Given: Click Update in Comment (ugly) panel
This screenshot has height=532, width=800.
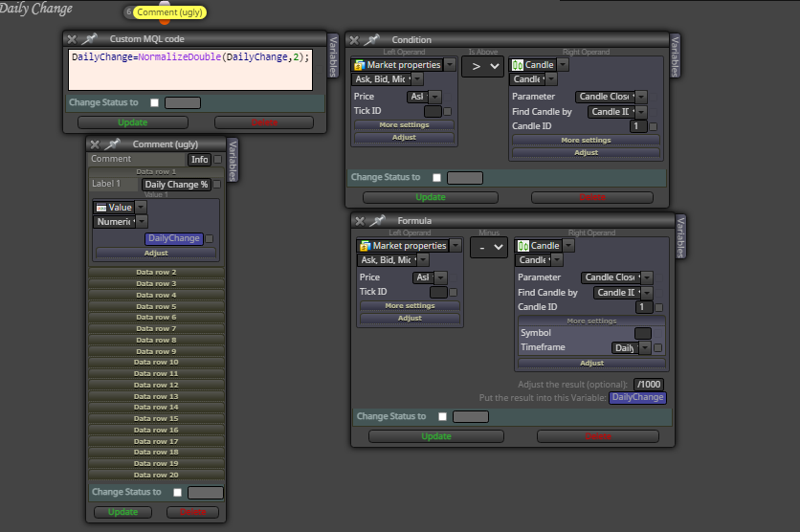Looking at the screenshot, I should [122, 512].
